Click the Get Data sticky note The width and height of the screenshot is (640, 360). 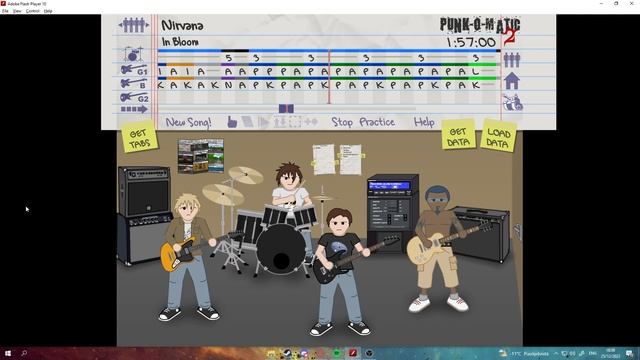[458, 135]
